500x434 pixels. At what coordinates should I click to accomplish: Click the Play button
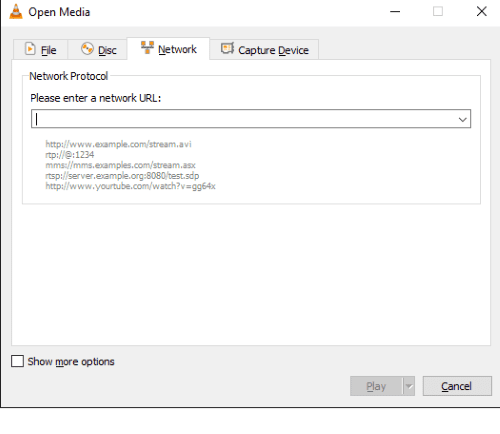376,386
